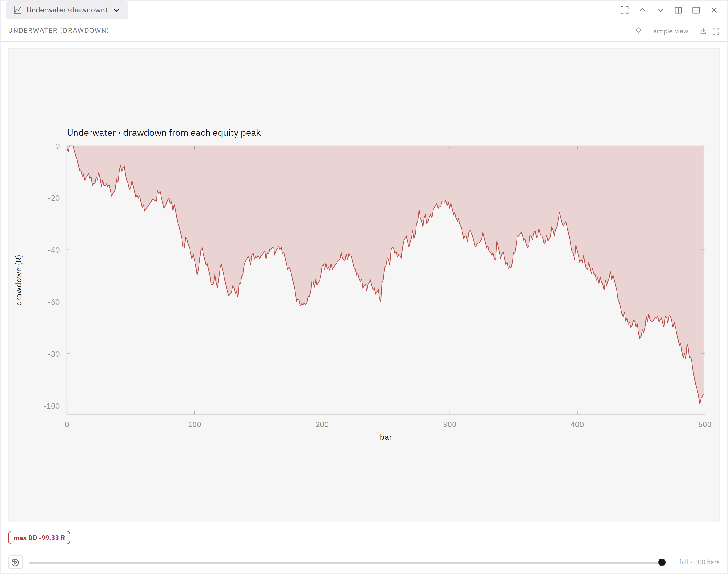Screen dimensions: 728x574
Task: Click the max DD -99.33 R badge
Action: [x=39, y=538]
